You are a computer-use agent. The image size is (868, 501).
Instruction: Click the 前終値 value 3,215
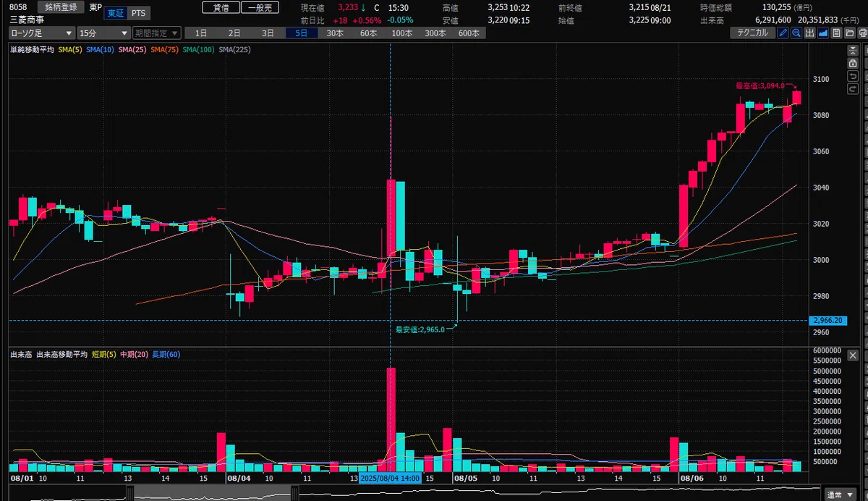pyautogui.click(x=639, y=7)
